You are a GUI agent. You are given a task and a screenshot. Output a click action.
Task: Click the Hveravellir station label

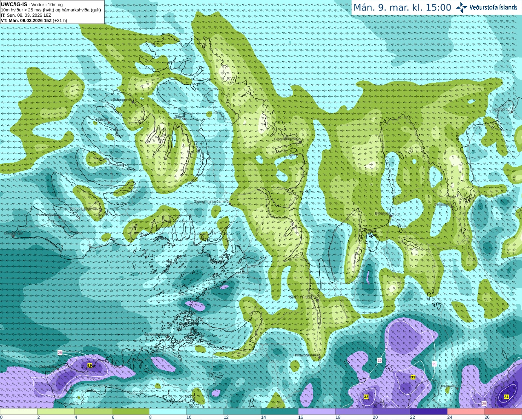point(448,386)
